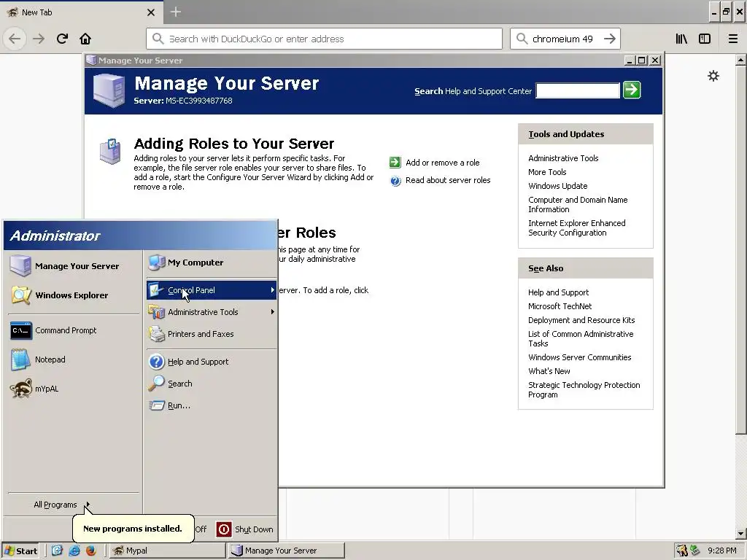The width and height of the screenshot is (747, 560).
Task: Click the network system tray icon
Action: 695,551
